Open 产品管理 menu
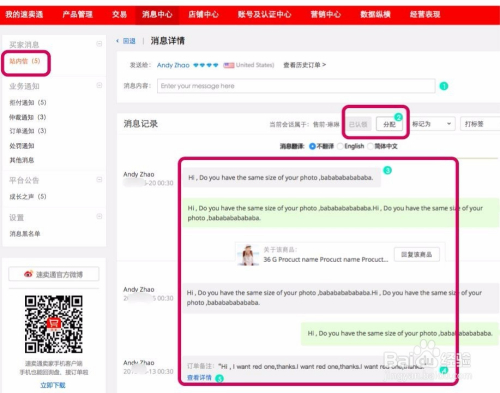 tap(77, 14)
